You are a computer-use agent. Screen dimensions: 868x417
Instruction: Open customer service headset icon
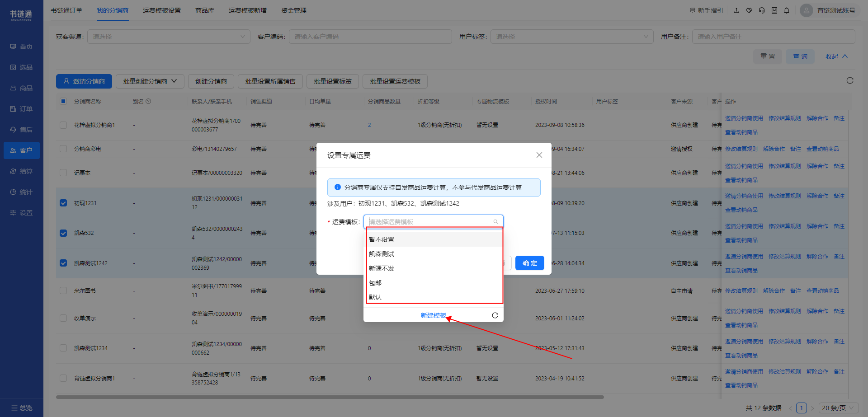point(762,10)
